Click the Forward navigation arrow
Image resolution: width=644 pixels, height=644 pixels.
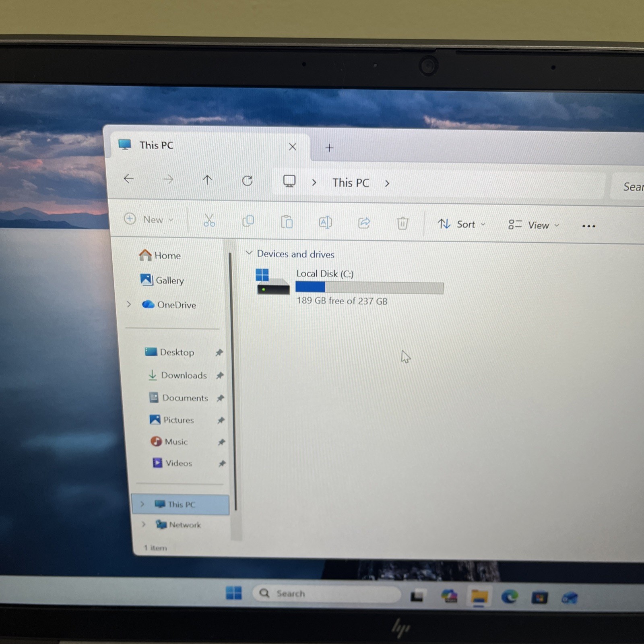pos(168,180)
